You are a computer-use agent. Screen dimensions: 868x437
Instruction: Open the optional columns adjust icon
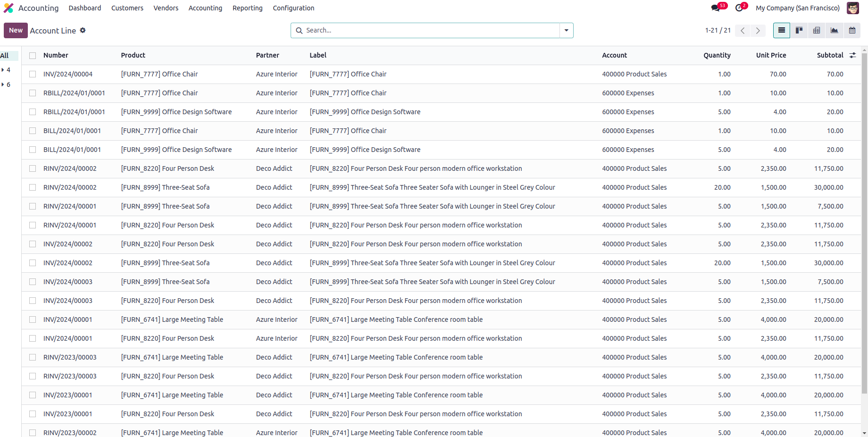[x=852, y=55]
